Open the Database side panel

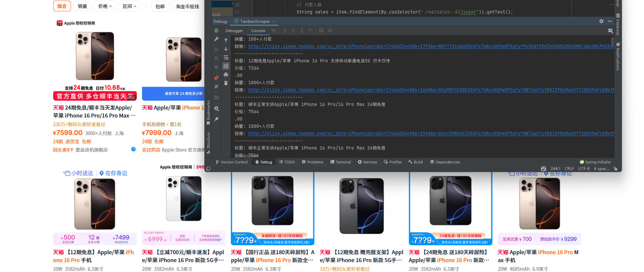(x=618, y=24)
